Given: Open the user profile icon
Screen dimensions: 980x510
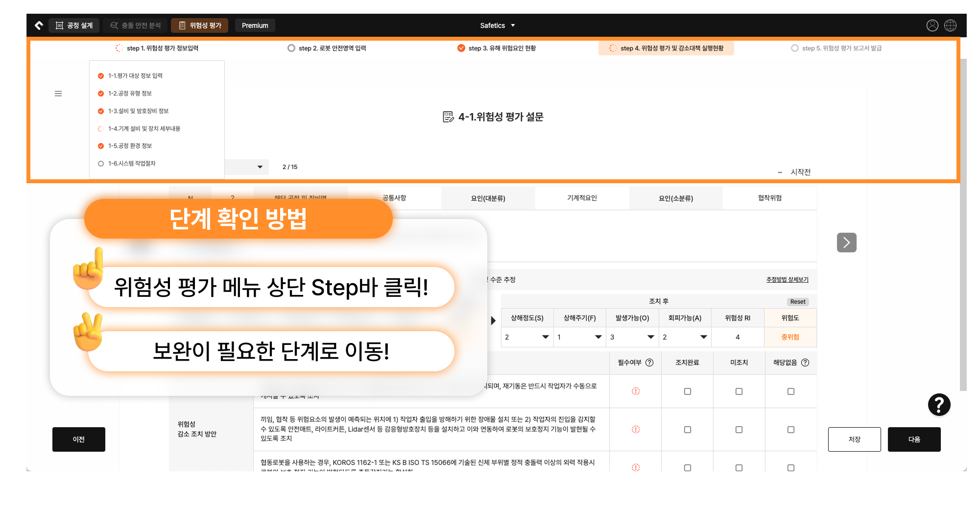Looking at the screenshot, I should [x=932, y=25].
